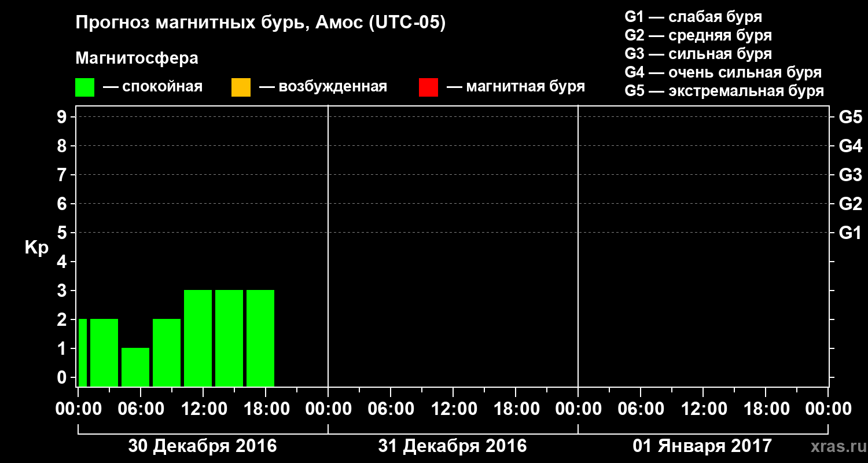The image size is (868, 463).
Task: Click the 'G5' label on right axis
Action: coord(851,117)
